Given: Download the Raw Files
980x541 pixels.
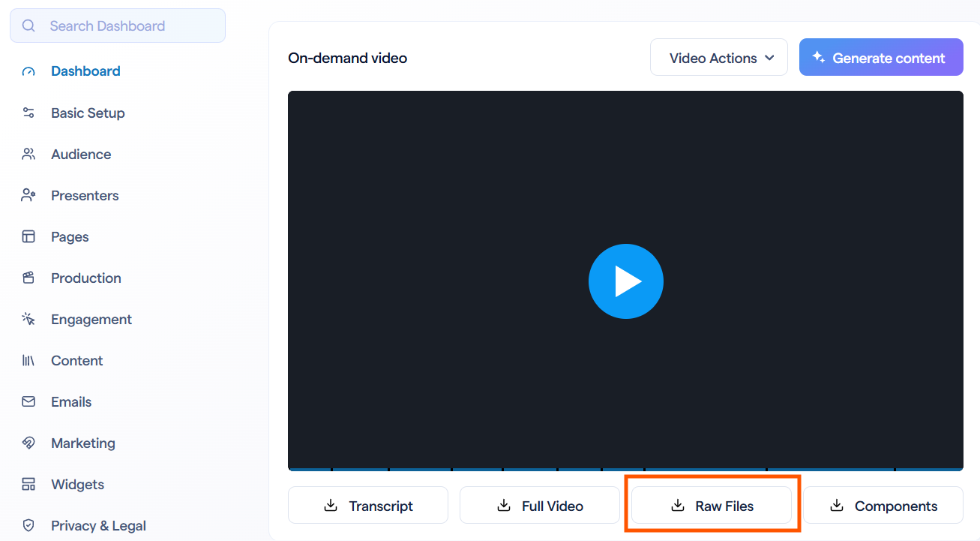Looking at the screenshot, I should point(712,505).
